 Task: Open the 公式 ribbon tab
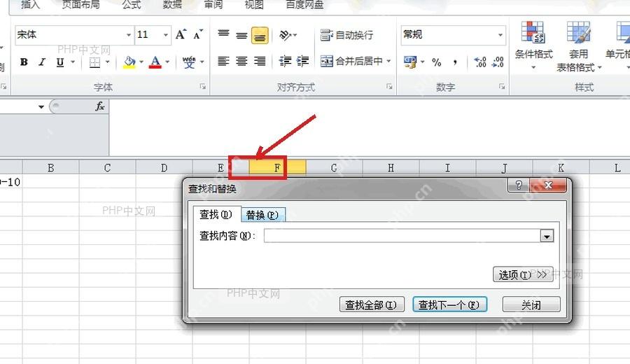click(x=132, y=4)
